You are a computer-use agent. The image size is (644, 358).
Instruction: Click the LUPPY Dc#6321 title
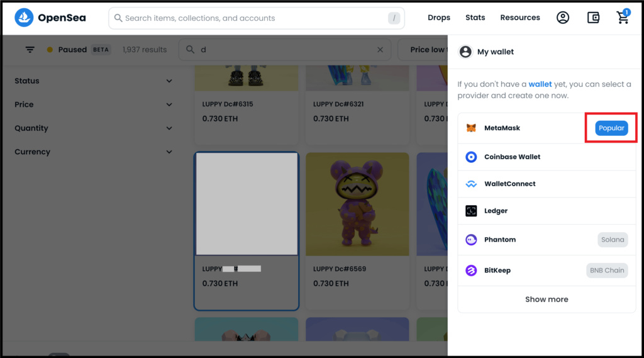point(338,104)
